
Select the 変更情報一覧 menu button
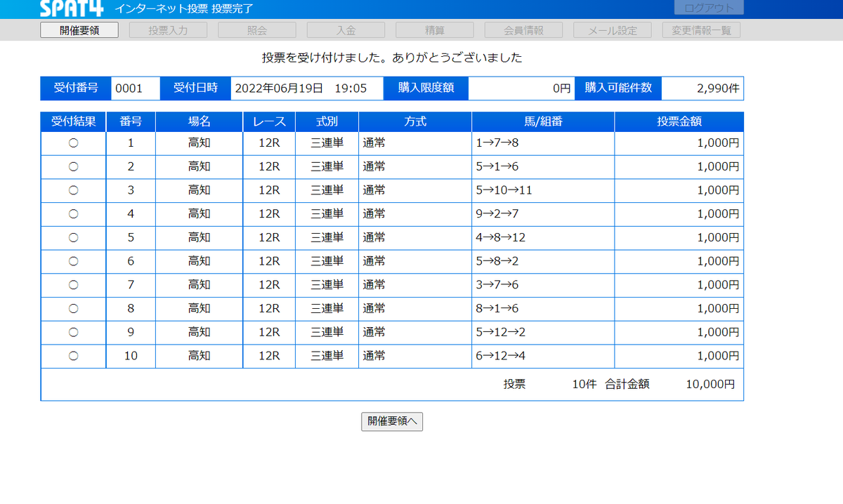(701, 30)
